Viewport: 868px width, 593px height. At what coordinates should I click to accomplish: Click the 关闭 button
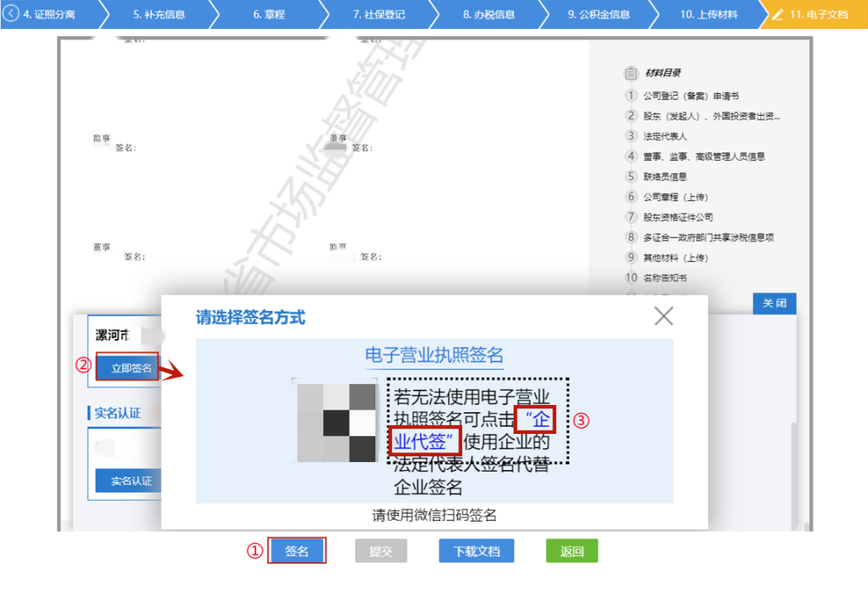point(774,304)
